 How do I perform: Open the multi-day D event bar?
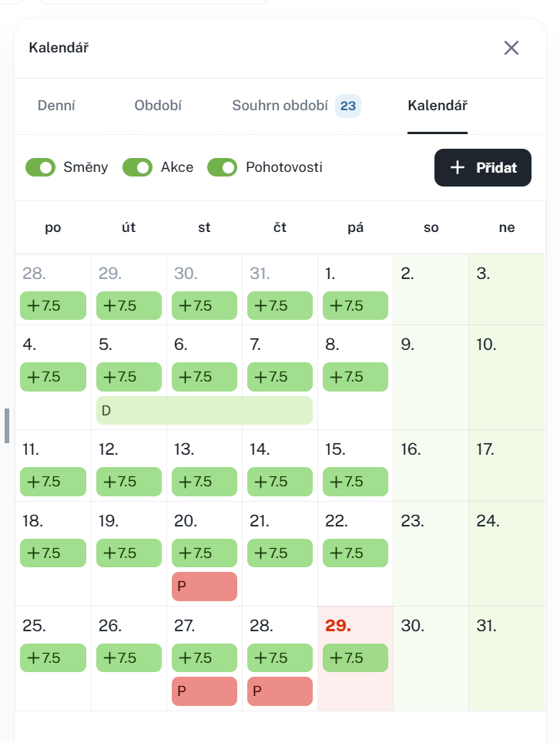coord(204,411)
